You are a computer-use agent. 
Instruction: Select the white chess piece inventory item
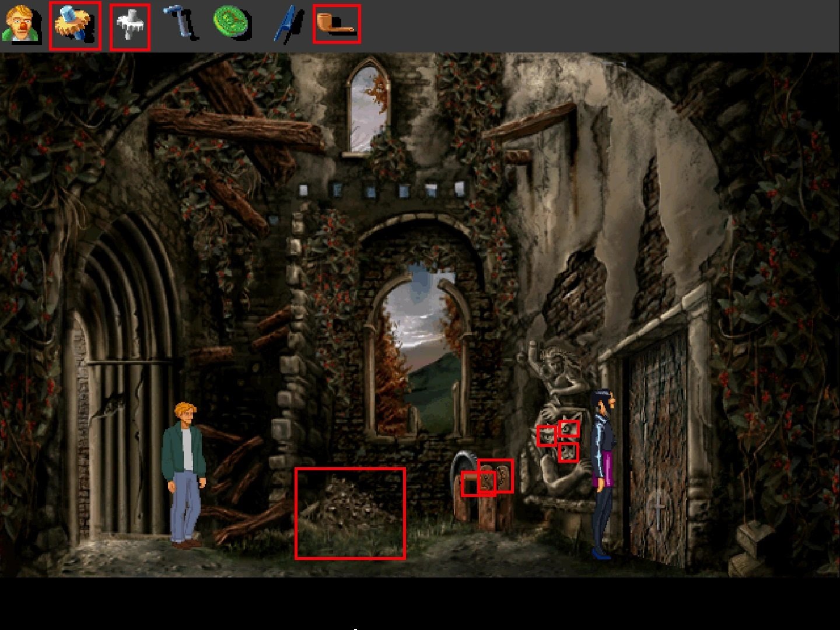click(x=129, y=27)
